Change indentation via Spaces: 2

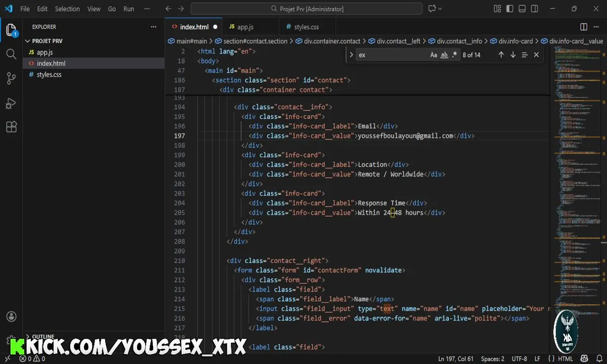[493, 358]
